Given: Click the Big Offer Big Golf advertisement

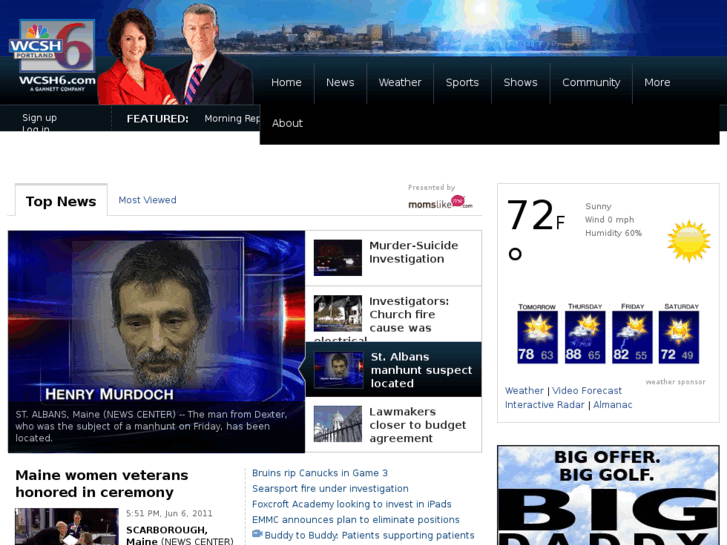Looking at the screenshot, I should coord(608,495).
